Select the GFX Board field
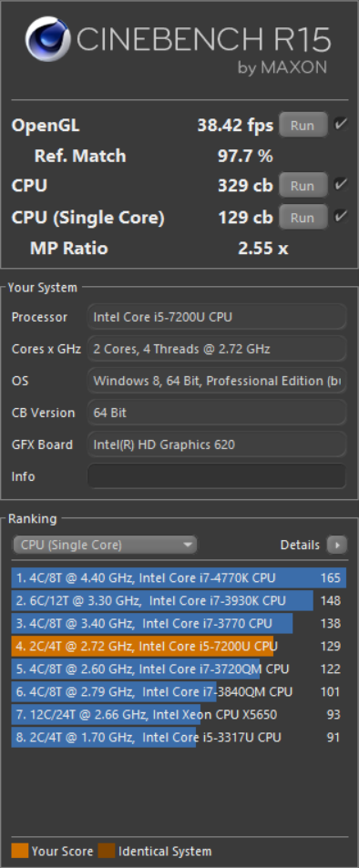 click(x=217, y=444)
